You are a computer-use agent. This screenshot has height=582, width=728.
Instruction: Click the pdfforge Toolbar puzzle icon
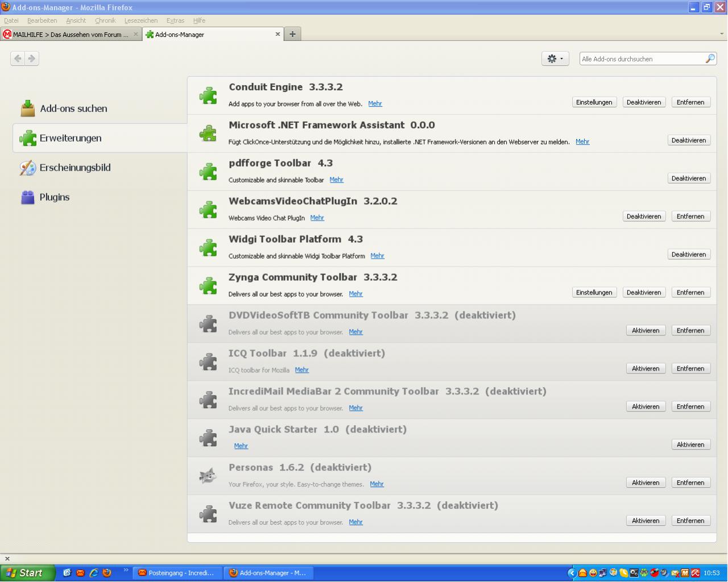point(208,172)
